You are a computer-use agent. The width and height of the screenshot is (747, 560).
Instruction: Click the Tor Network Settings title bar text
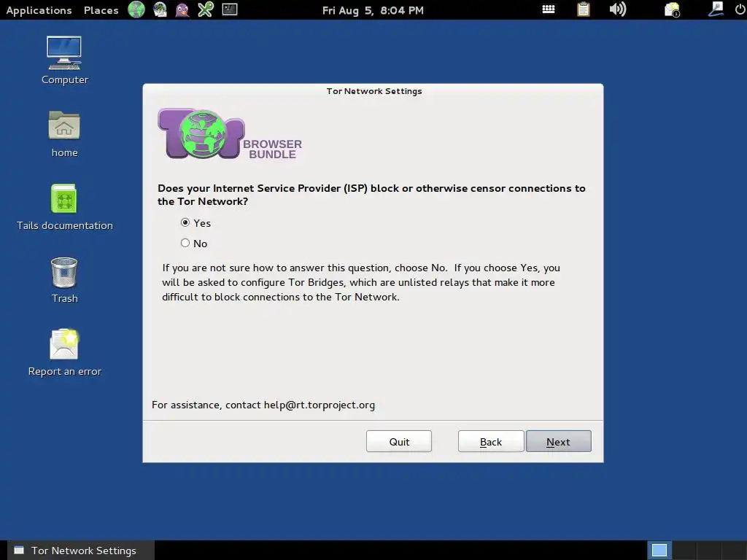tap(374, 91)
